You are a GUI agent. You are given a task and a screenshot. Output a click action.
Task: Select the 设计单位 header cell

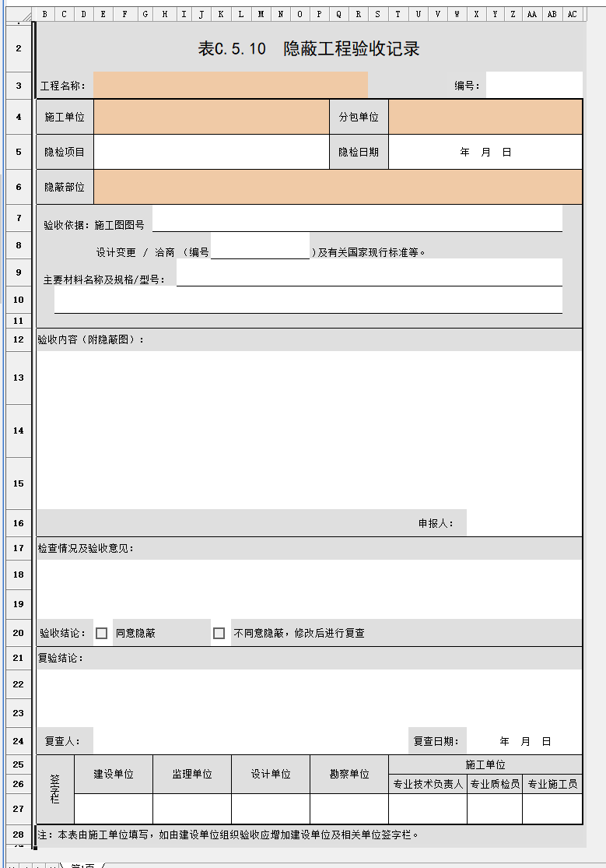(x=271, y=774)
